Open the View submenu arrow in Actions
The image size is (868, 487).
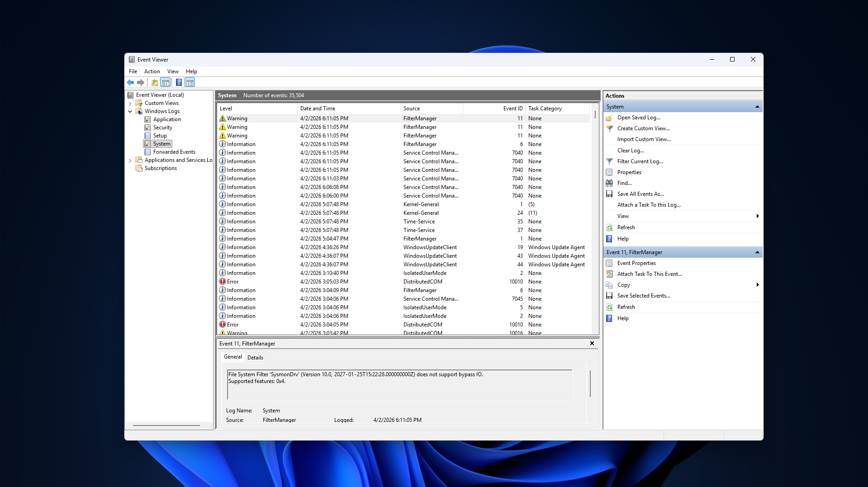coord(758,216)
